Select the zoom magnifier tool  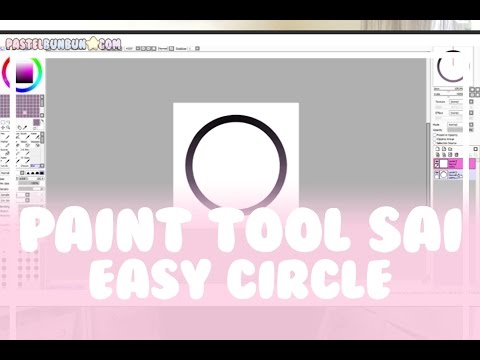click(8, 128)
